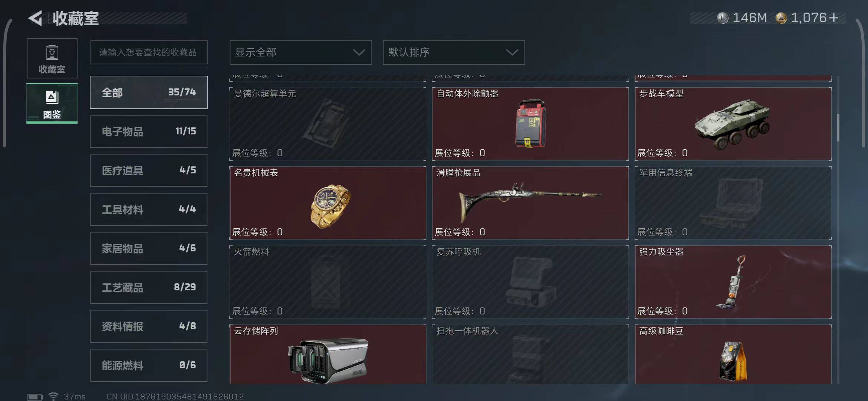Expand the 显示全部 filter dropdown
868x401 pixels.
(x=301, y=52)
